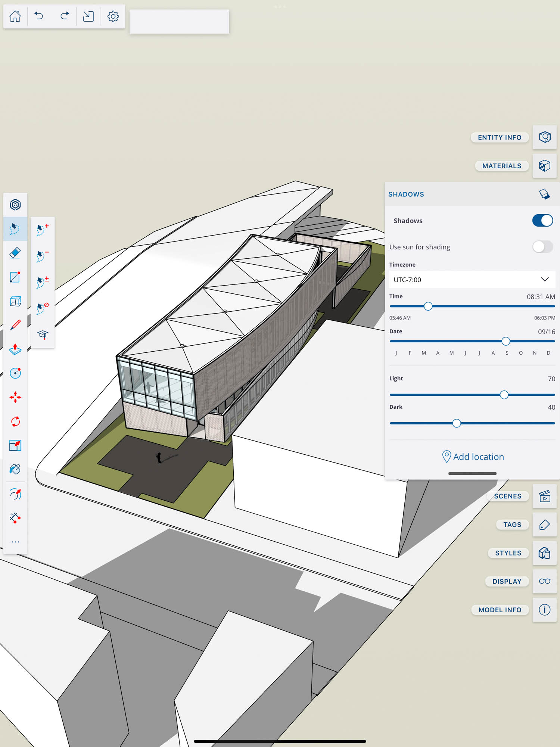The image size is (560, 747).
Task: Enable Use sun for shading
Action: pyautogui.click(x=542, y=247)
